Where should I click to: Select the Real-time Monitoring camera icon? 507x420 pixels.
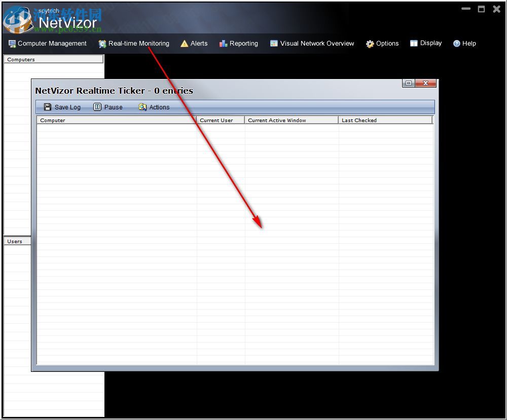point(102,44)
